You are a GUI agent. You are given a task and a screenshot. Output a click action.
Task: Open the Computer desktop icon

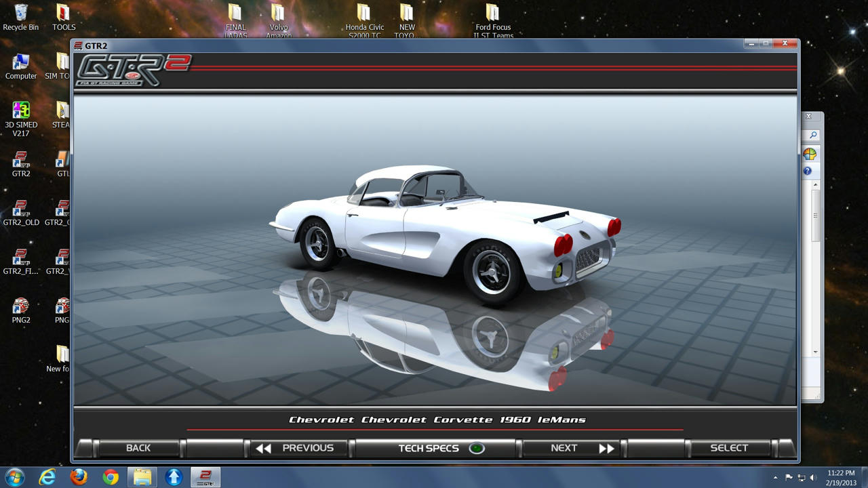click(20, 66)
